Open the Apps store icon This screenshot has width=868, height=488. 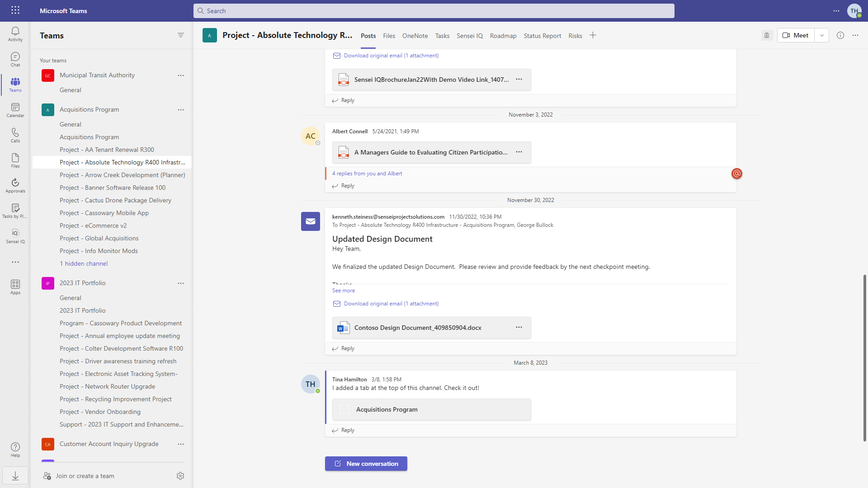tap(15, 287)
